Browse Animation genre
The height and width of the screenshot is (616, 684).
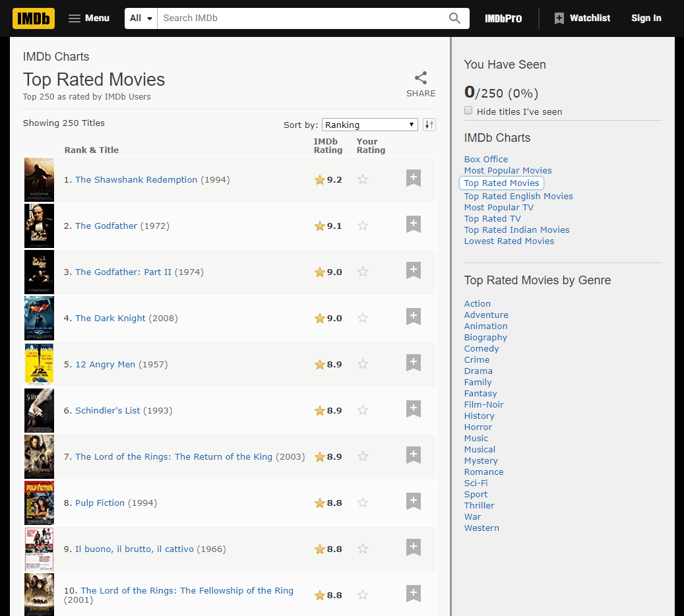click(x=485, y=326)
